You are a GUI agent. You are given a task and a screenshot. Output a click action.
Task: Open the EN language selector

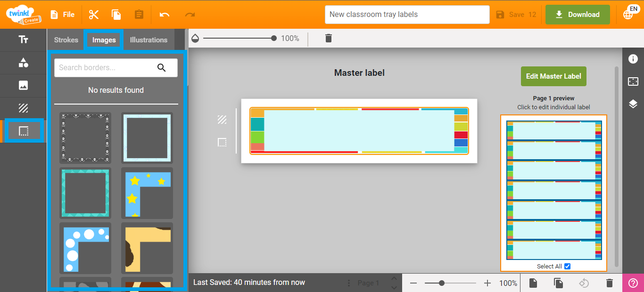pos(630,13)
